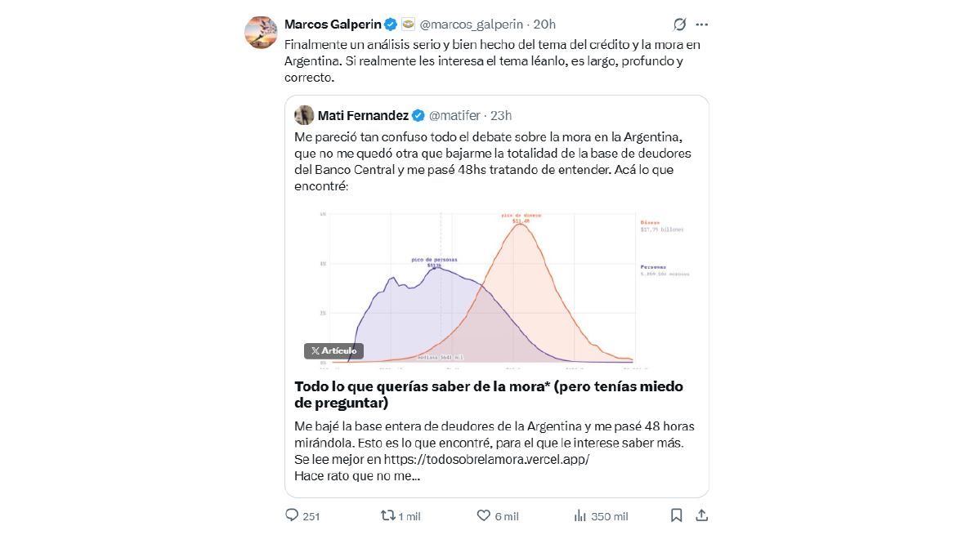This screenshot has width=980, height=544.
Task: Repost the tweet via 1 mil retweet icon
Action: [388, 515]
